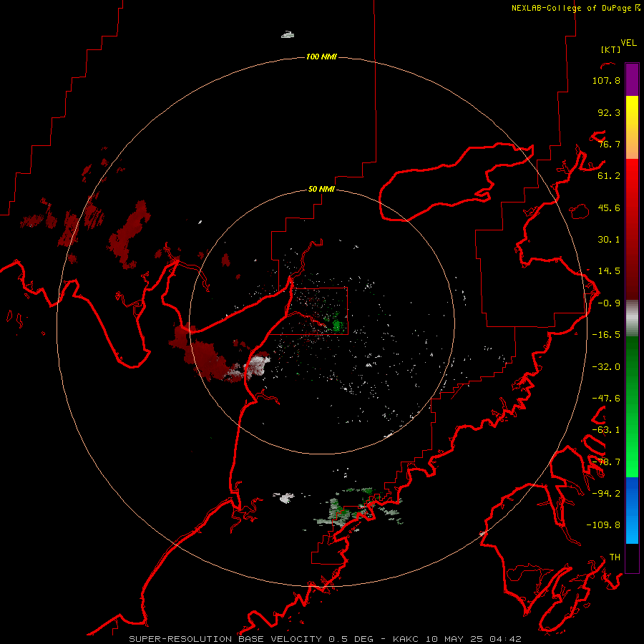644x644 pixels.
Task: Click the 92.3 legend value
Action: tap(609, 112)
